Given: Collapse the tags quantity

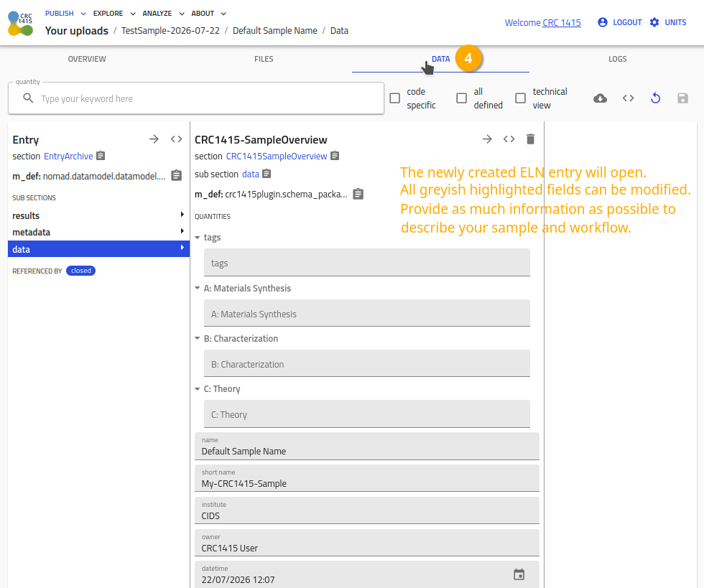Looking at the screenshot, I should click(x=197, y=238).
